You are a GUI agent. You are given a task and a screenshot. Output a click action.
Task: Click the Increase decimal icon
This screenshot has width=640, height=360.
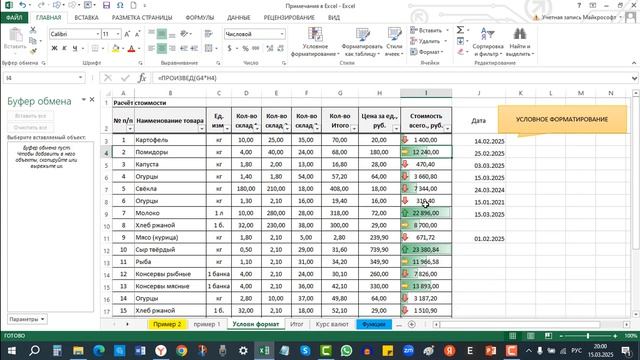click(x=270, y=49)
